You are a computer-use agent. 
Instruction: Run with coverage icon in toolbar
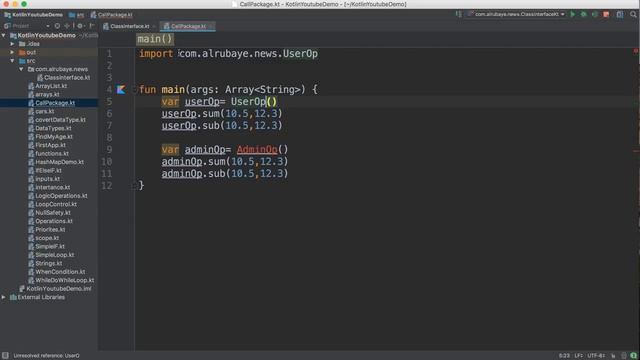(595, 14)
